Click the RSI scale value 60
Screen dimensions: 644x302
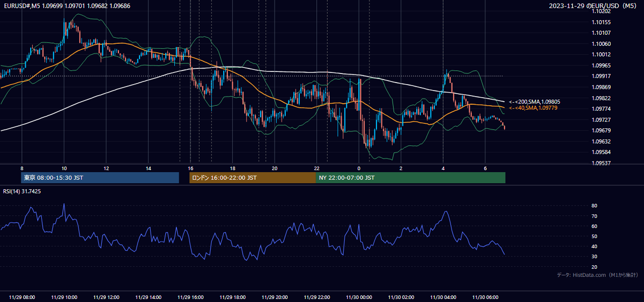point(595,226)
